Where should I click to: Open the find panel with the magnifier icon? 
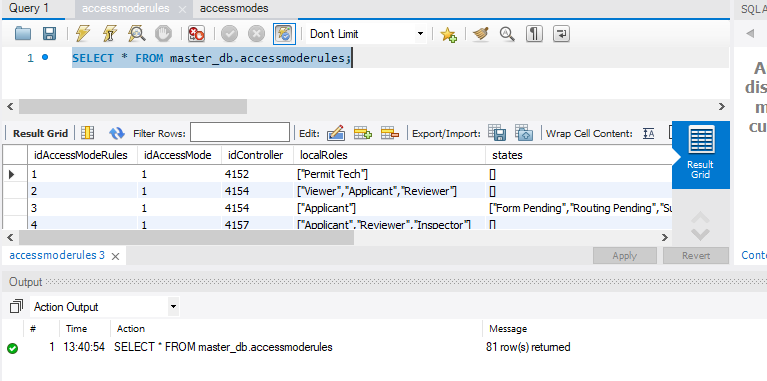pos(507,34)
